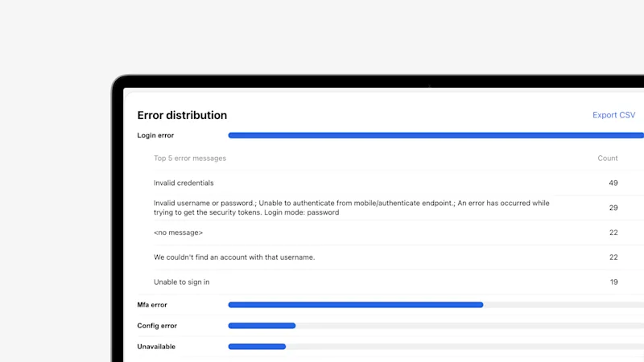Click count 19 for Unable to sign in

click(613, 282)
